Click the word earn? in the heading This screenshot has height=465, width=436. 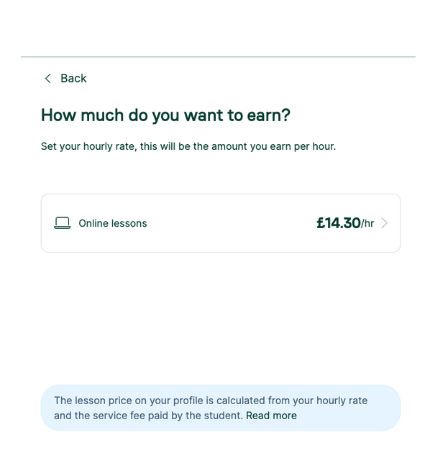268,115
